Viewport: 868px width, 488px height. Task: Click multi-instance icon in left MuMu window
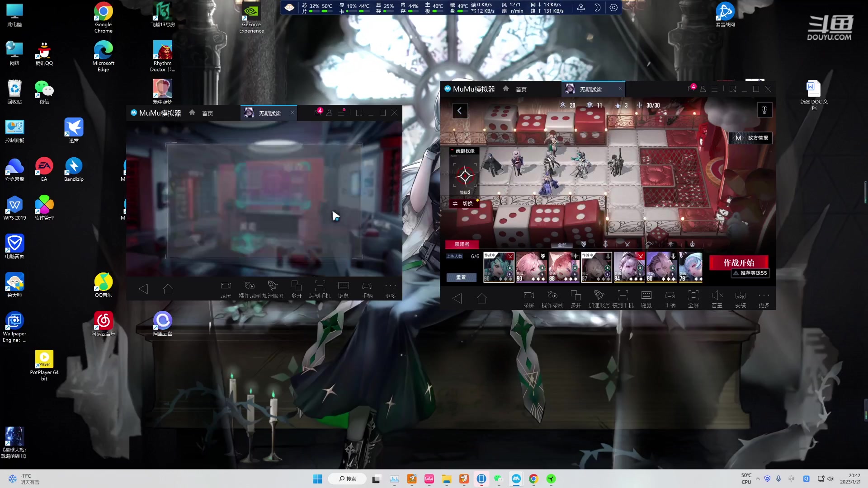(297, 289)
